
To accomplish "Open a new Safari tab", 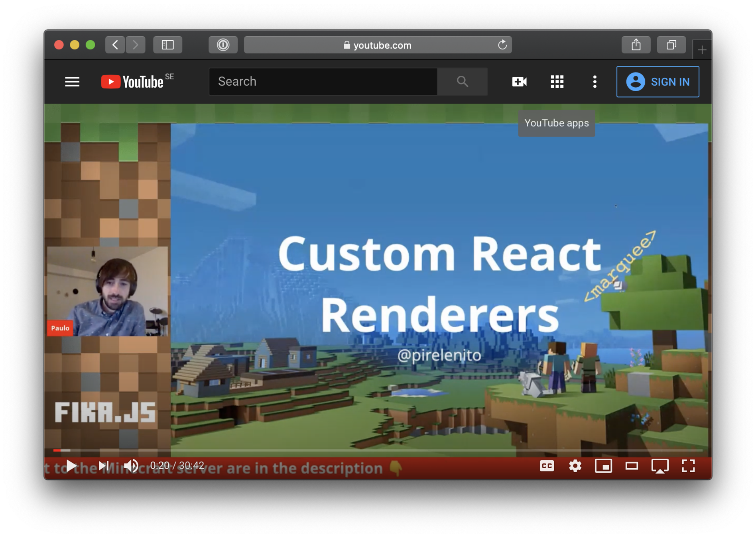I will [x=702, y=50].
